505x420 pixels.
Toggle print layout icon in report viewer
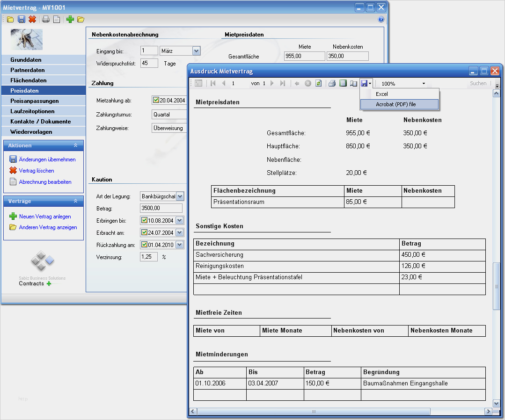pyautogui.click(x=343, y=83)
